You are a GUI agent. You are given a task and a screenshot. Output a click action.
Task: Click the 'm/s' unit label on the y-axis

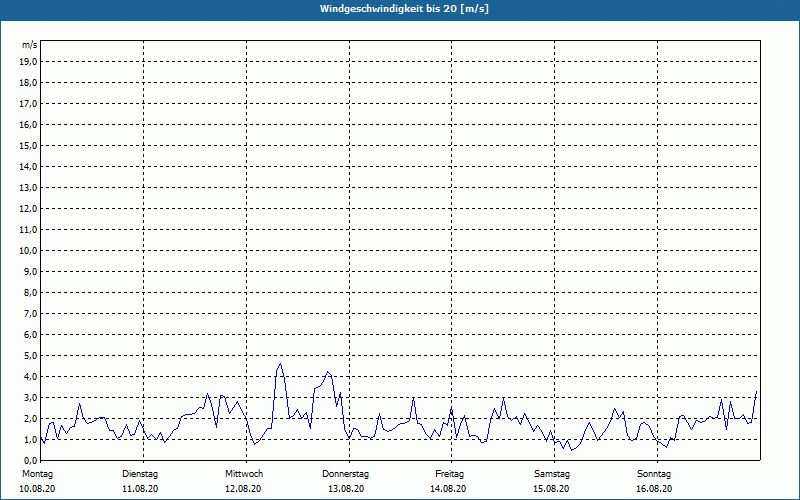[30, 45]
